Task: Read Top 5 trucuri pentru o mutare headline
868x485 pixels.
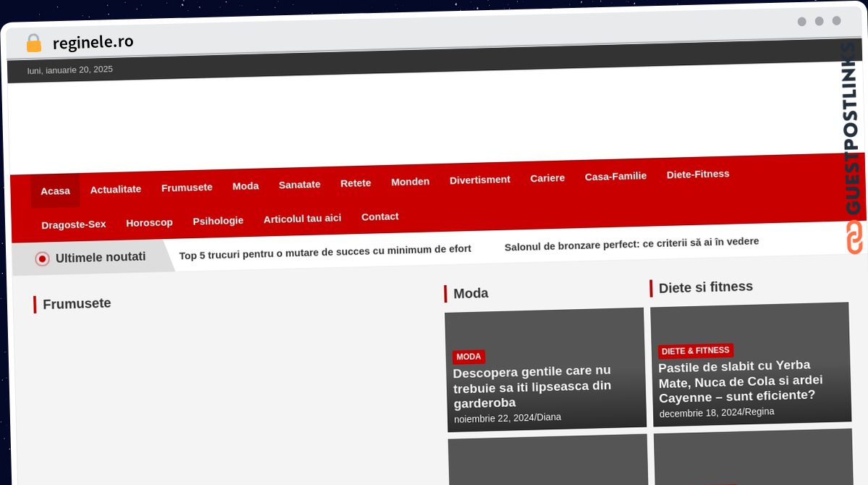Action: [x=325, y=250]
